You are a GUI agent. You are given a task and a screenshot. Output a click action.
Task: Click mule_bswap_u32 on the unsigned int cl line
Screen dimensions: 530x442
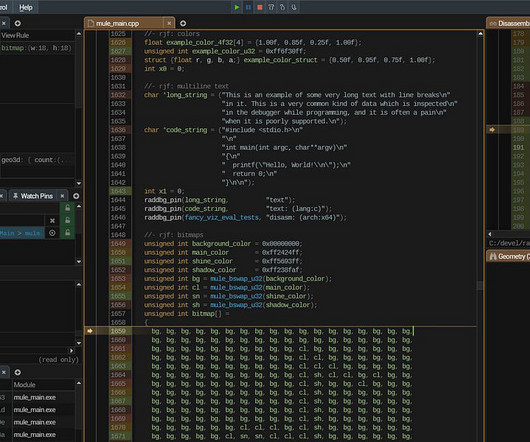pyautogui.click(x=236, y=288)
